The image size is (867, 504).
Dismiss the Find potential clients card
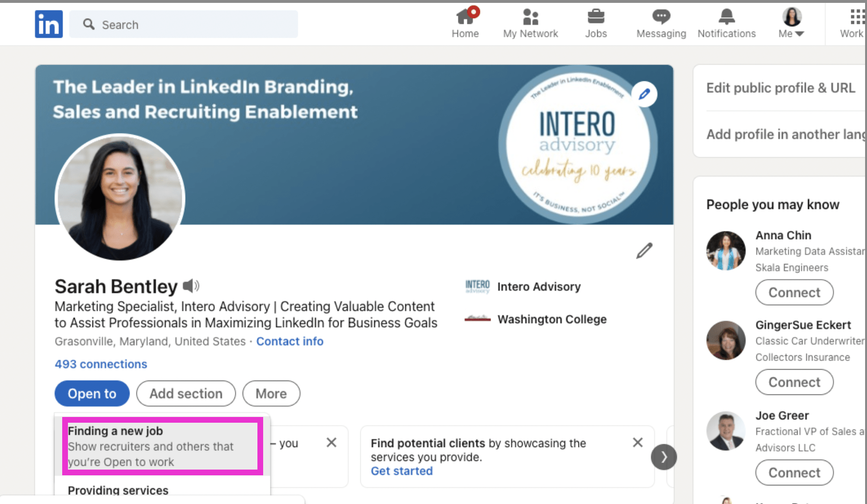[637, 442]
